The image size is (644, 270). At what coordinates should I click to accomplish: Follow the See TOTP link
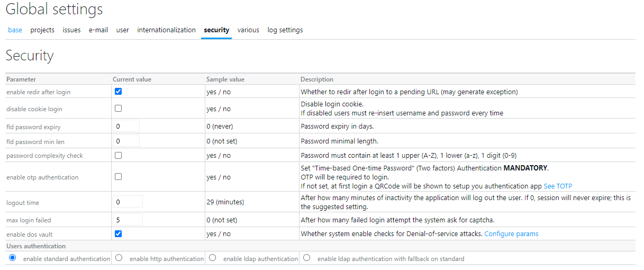(x=558, y=186)
